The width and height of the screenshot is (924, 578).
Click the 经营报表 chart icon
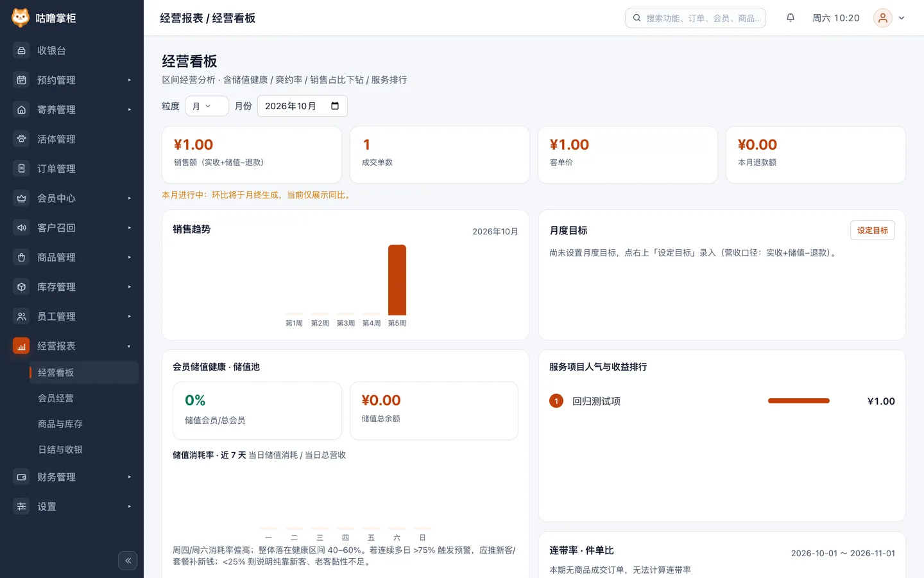click(21, 346)
